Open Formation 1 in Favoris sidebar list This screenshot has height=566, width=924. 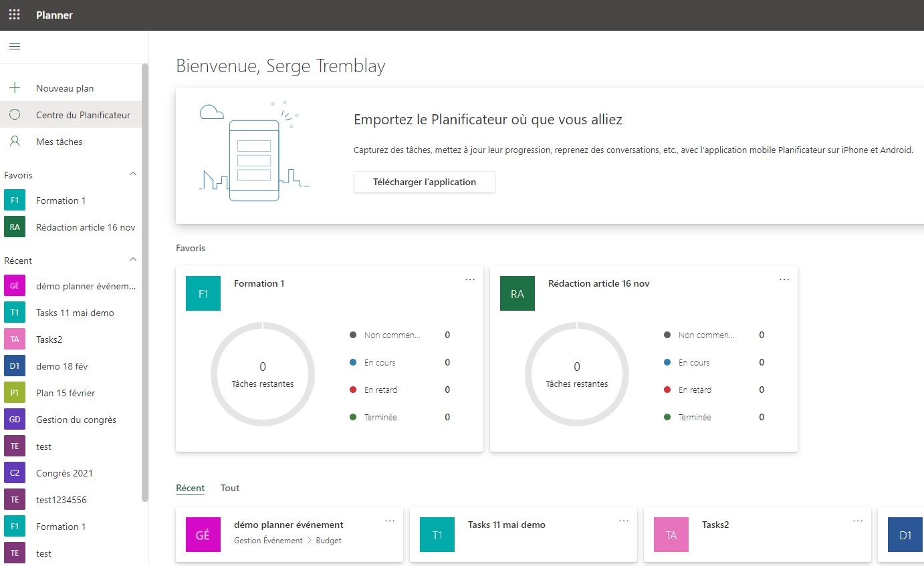tap(71, 200)
